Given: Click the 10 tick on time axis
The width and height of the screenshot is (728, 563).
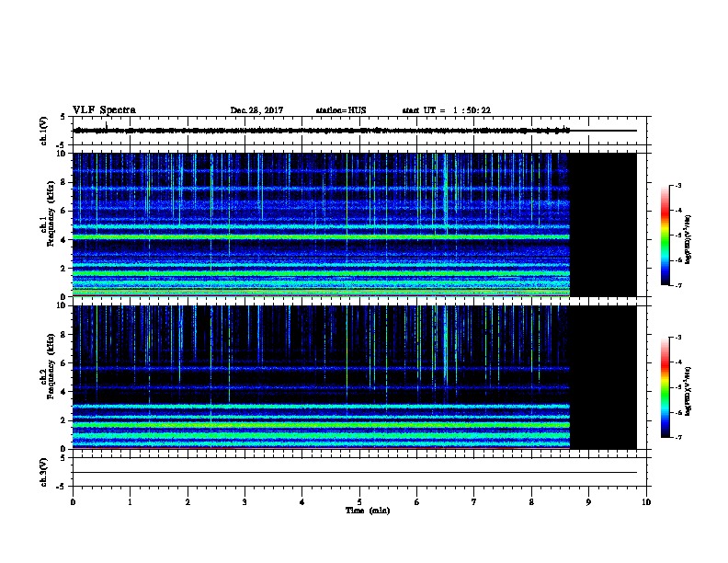Looking at the screenshot, I should [x=646, y=502].
